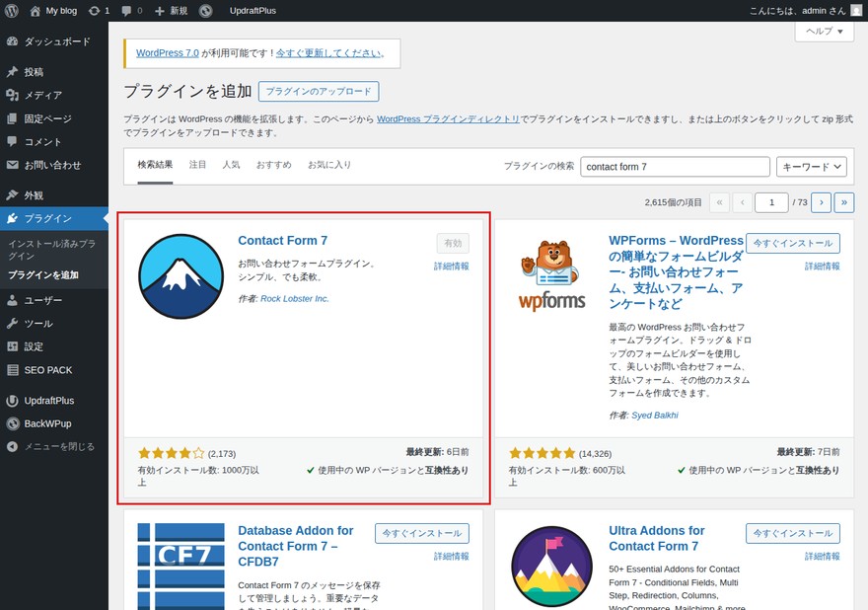The width and height of the screenshot is (868, 610).
Task: Click the WordPress logo in admin bar
Action: click(12, 11)
